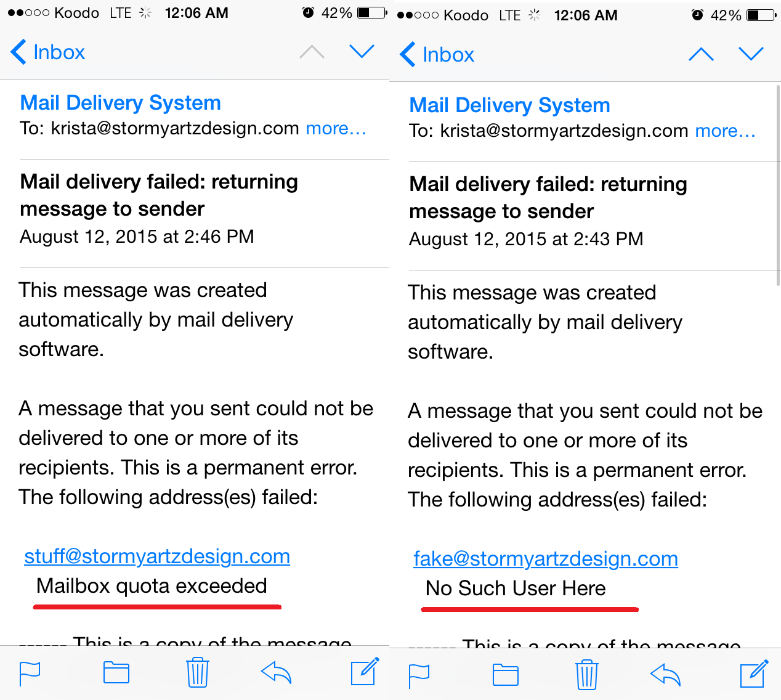Viewport: 781px width, 700px height.
Task: Flag the No Such User email
Action: pos(419,675)
